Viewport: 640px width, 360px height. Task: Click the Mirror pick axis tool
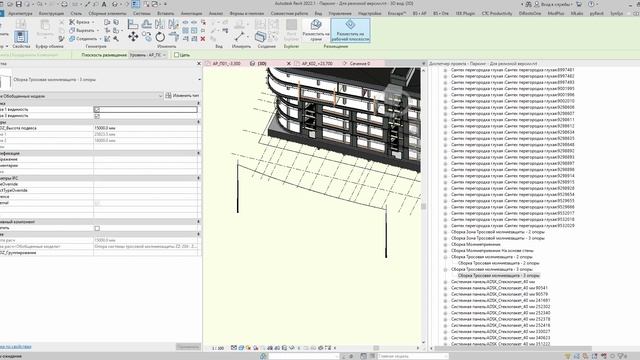point(160,24)
